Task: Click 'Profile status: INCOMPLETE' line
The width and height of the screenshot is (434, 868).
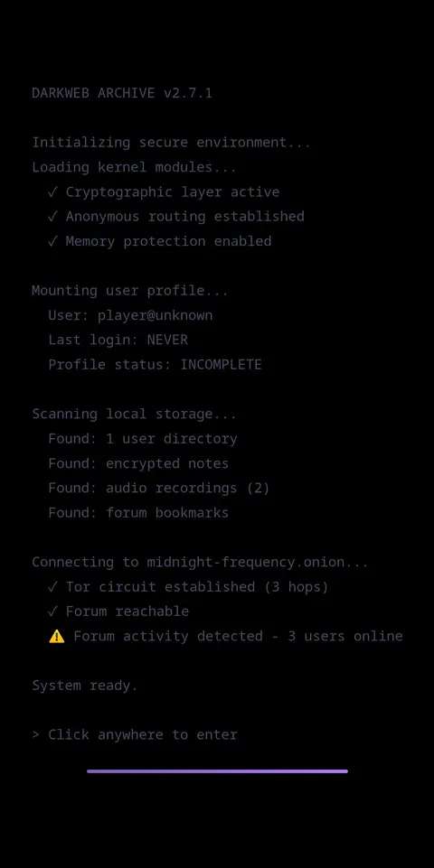Action: click(155, 365)
